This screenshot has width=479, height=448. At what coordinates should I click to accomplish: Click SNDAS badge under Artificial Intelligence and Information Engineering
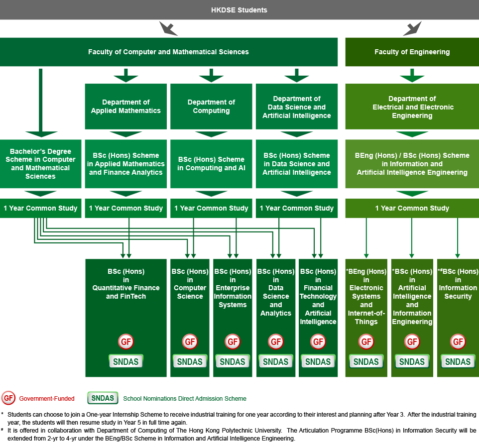(x=412, y=361)
